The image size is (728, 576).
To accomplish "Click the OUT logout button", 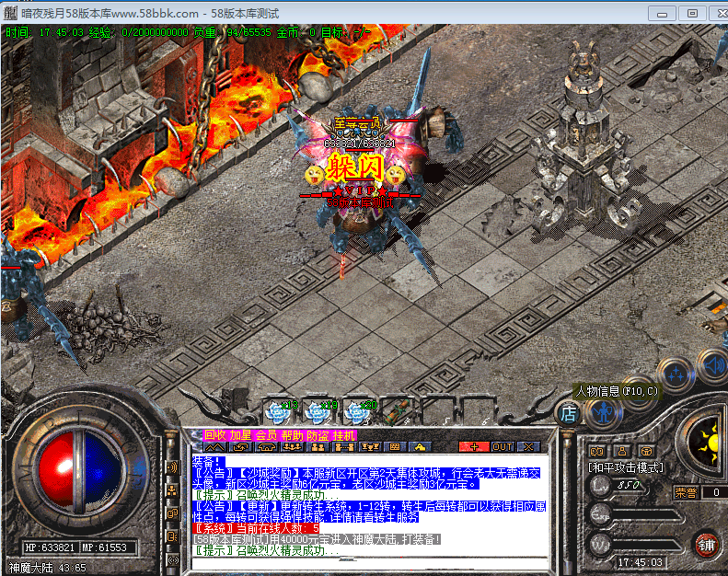I will [503, 447].
